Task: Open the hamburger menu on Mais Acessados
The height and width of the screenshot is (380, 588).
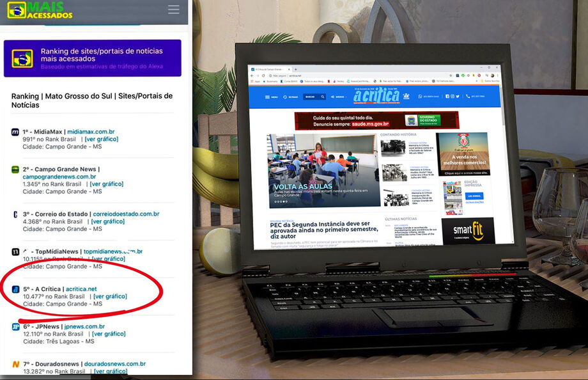Action: click(x=173, y=10)
